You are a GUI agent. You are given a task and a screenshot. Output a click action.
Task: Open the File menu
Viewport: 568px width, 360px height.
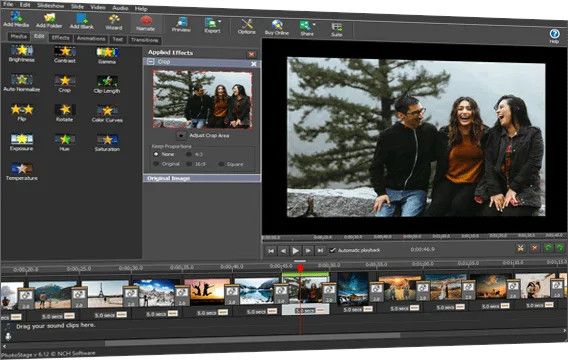pos(8,4)
